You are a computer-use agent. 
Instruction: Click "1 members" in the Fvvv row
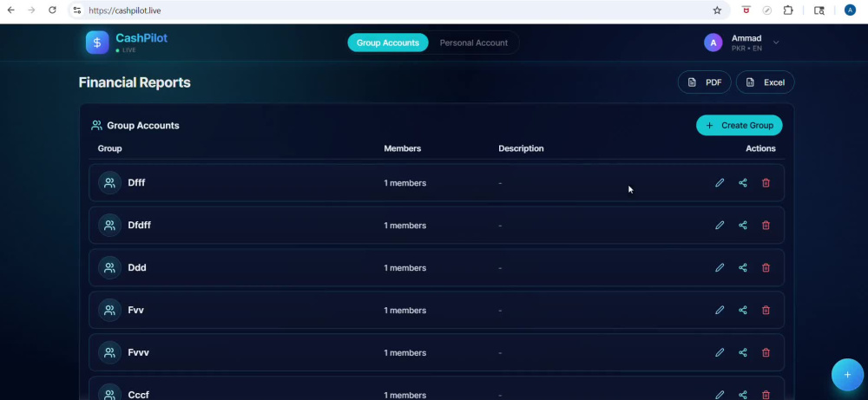404,353
